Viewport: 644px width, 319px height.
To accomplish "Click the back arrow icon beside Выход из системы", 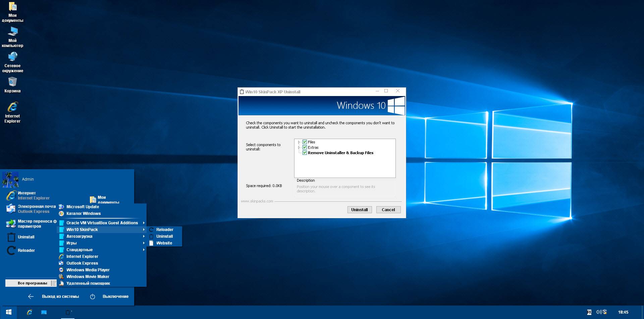I will 31,297.
